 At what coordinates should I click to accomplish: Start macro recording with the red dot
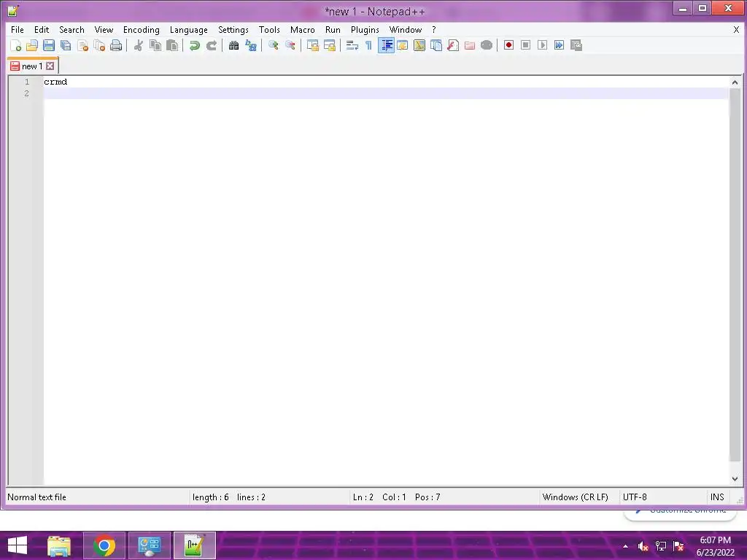pyautogui.click(x=508, y=45)
